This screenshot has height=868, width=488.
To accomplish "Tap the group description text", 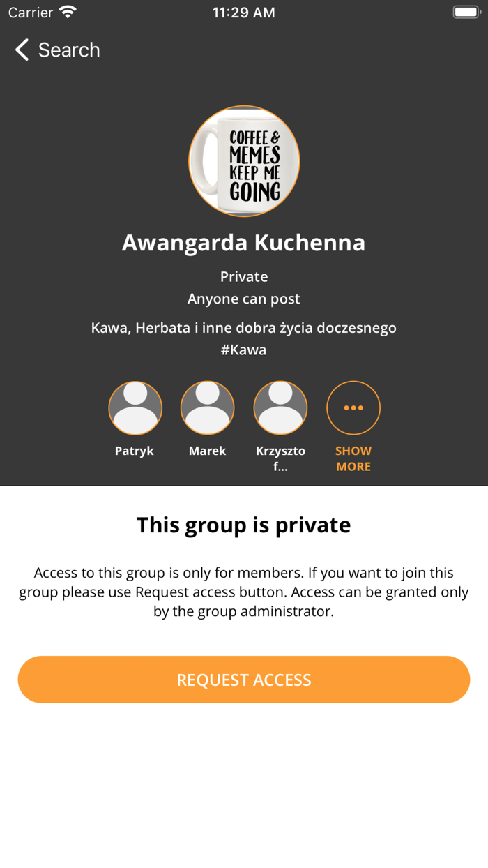I will click(x=244, y=327).
